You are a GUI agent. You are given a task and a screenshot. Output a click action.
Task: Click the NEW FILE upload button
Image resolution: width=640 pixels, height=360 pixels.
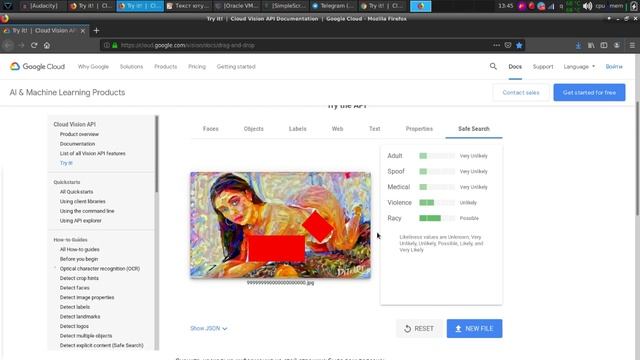pos(474,329)
